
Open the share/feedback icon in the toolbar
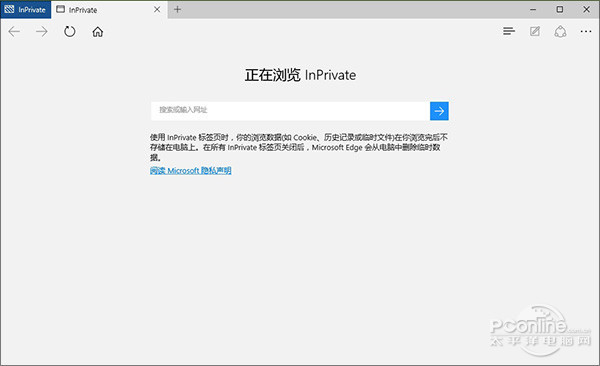click(560, 31)
